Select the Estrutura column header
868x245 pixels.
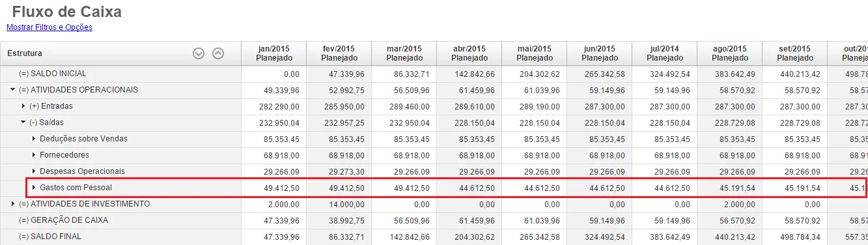pos(120,53)
